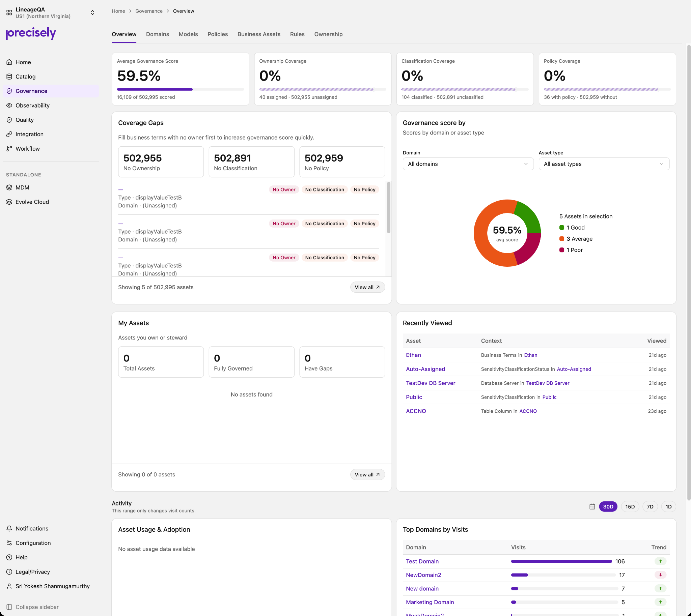Switch activity range to 1D
The height and width of the screenshot is (616, 691).
coord(669,507)
